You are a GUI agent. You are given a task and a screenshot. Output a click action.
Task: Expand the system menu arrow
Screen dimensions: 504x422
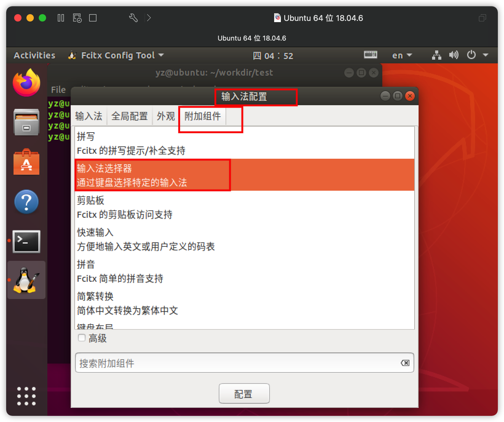(x=486, y=55)
